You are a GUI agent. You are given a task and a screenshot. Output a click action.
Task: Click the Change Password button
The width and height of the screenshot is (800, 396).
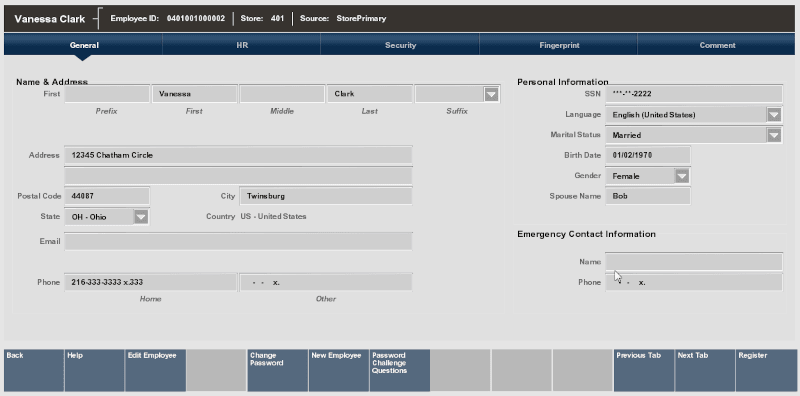pyautogui.click(x=278, y=370)
